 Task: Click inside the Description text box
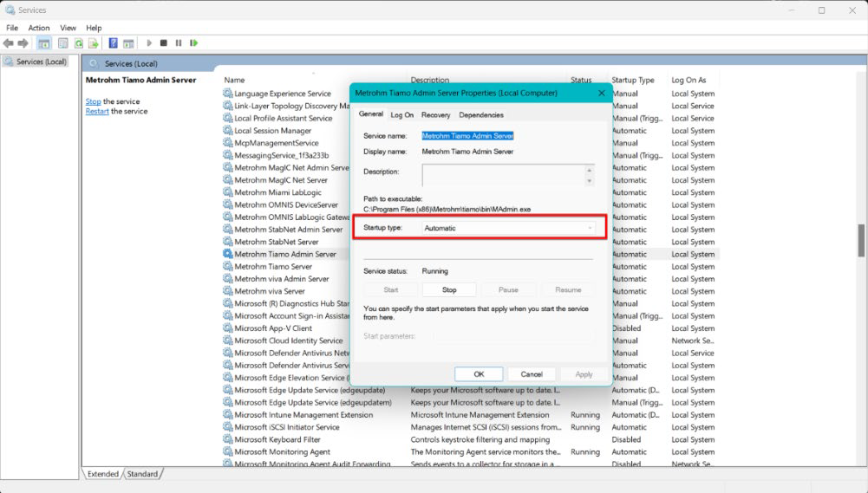[503, 175]
